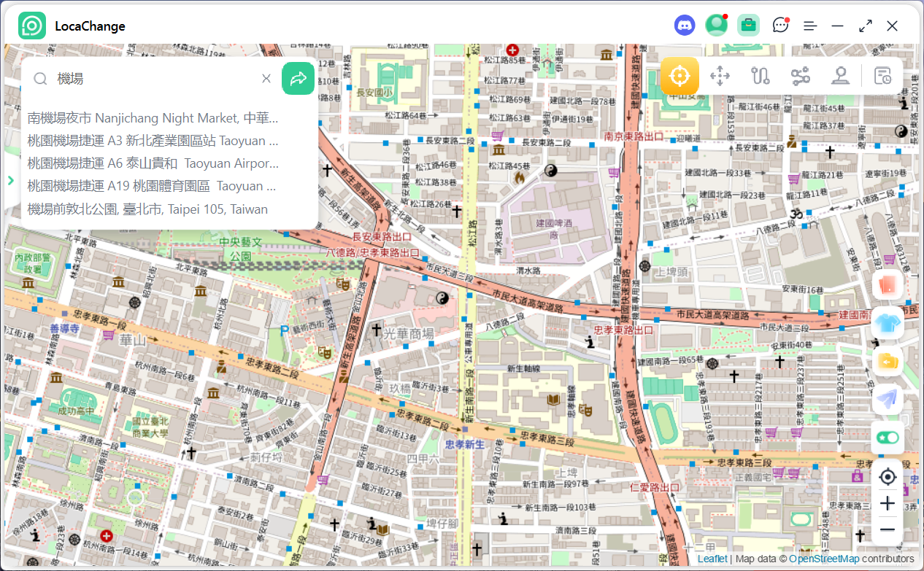The height and width of the screenshot is (571, 924).
Task: Select 桃園機場捷運 A6 泰山貴和 suggestion
Action: coord(153,163)
